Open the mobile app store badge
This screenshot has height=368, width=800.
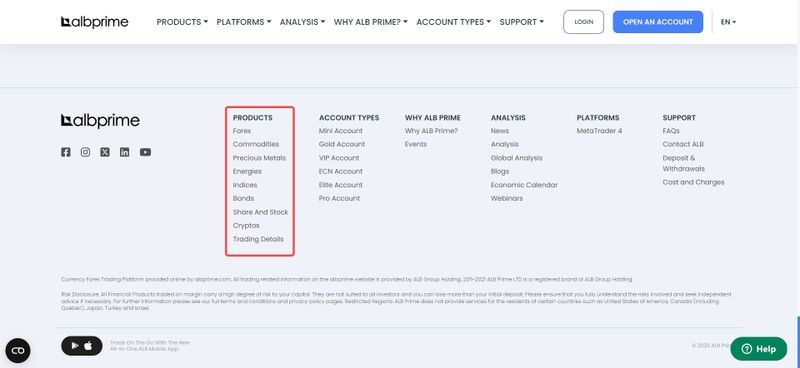pyautogui.click(x=82, y=346)
